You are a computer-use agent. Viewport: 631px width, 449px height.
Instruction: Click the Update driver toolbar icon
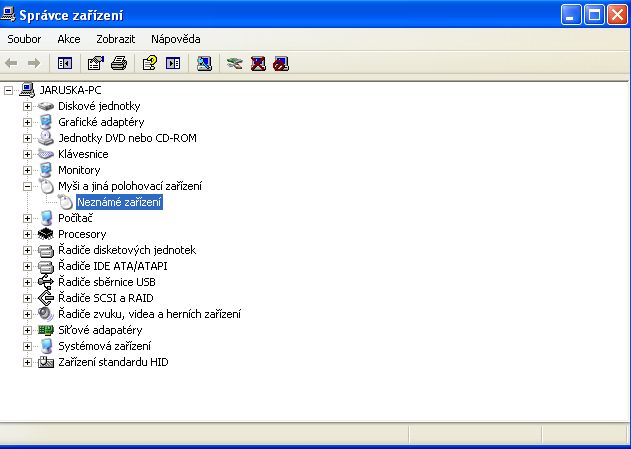(x=235, y=64)
